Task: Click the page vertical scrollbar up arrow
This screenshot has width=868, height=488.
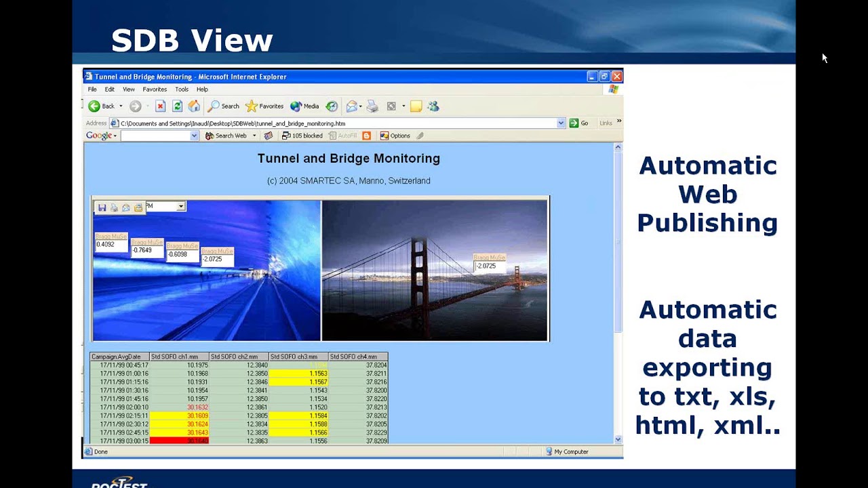Action: pyautogui.click(x=618, y=147)
